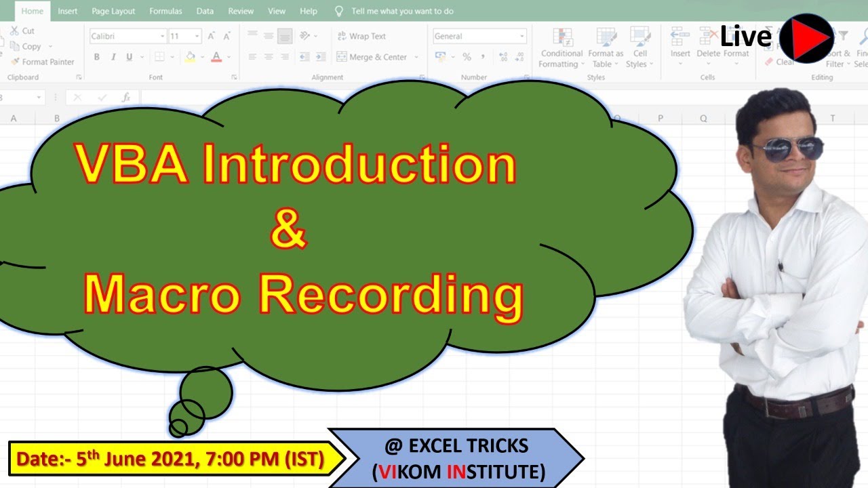The image size is (868, 488).
Task: Expand the Merge & Center arrow
Action: (x=416, y=57)
